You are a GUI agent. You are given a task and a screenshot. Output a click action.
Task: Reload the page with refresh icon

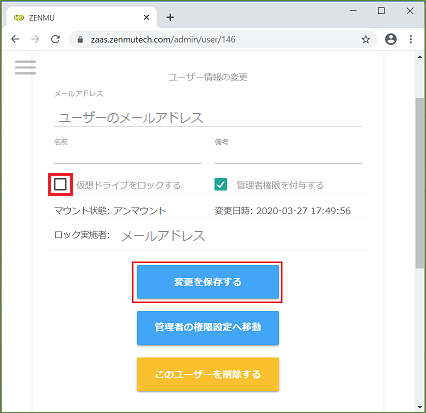point(55,39)
